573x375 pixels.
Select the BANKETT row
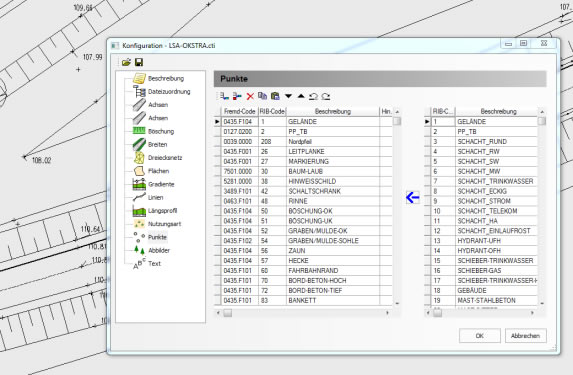click(x=303, y=300)
